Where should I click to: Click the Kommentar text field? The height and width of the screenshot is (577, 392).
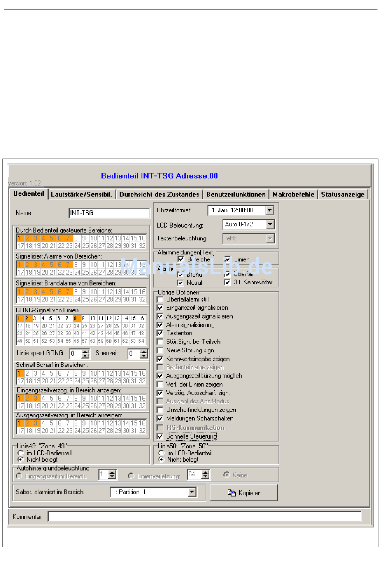(x=205, y=517)
